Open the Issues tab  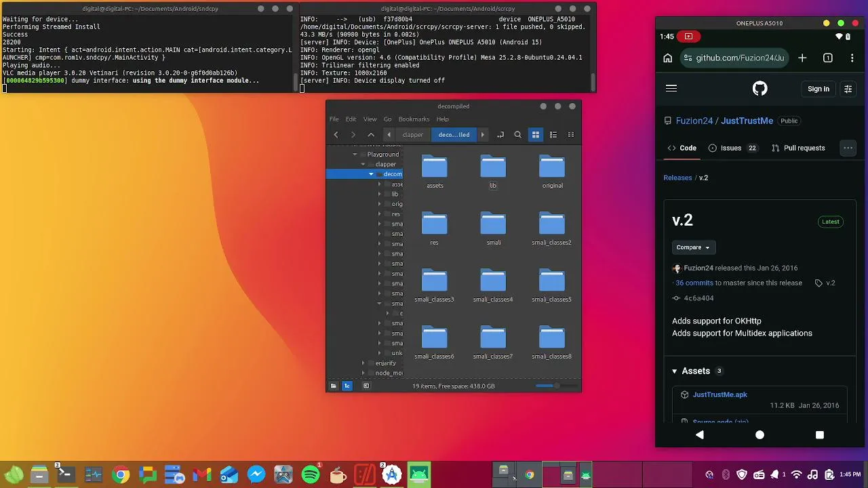[x=733, y=148]
